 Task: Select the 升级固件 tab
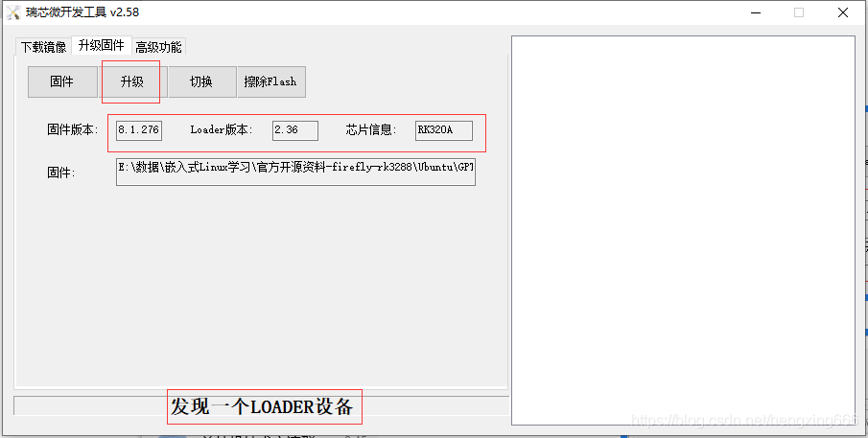click(102, 45)
